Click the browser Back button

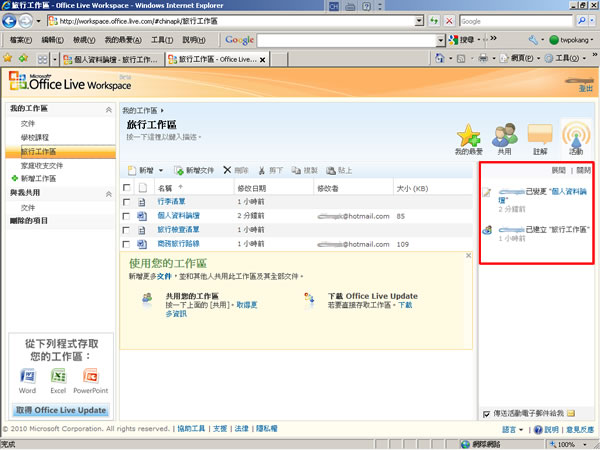click(x=9, y=21)
